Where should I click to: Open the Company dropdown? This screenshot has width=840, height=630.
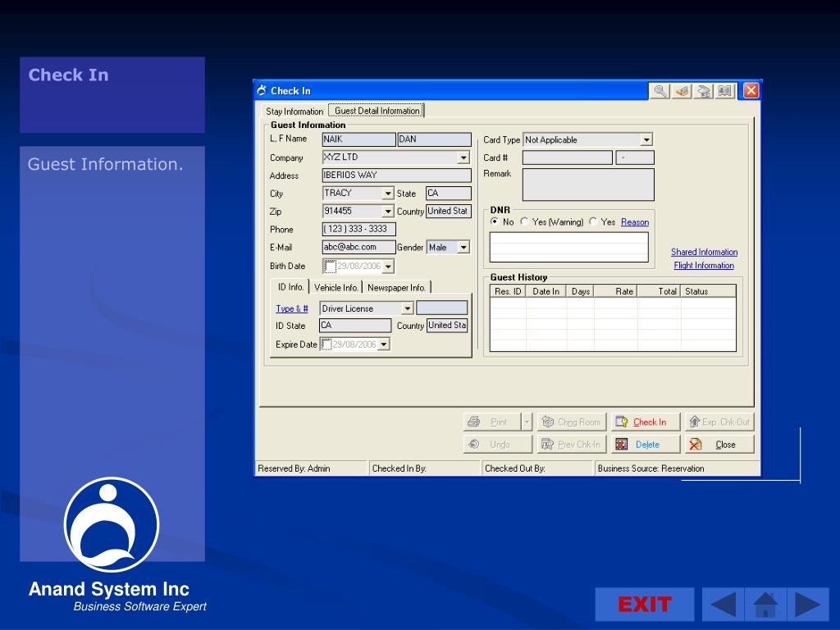tap(463, 157)
